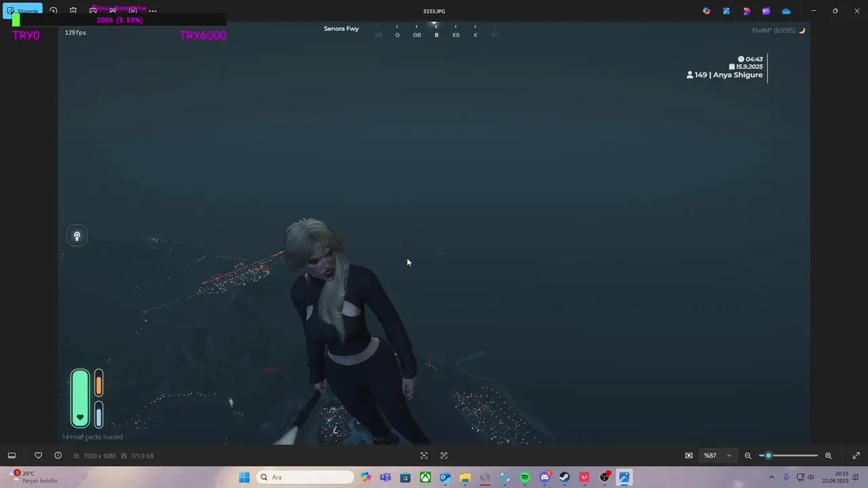
Task: Open Discord from the taskbar
Action: (545, 477)
